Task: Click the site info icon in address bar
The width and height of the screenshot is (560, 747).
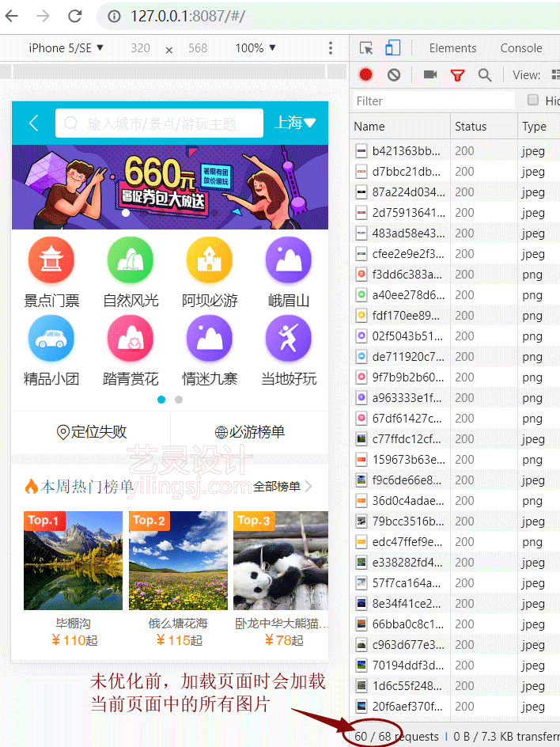Action: [114, 16]
